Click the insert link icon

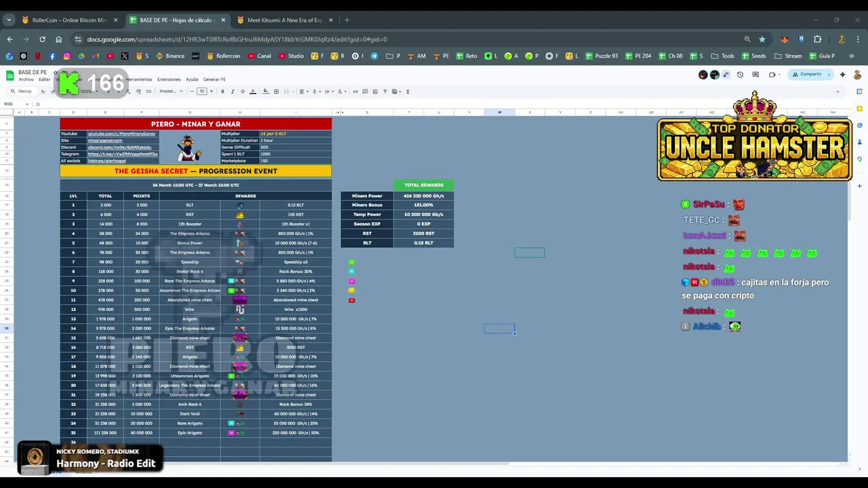(355, 91)
